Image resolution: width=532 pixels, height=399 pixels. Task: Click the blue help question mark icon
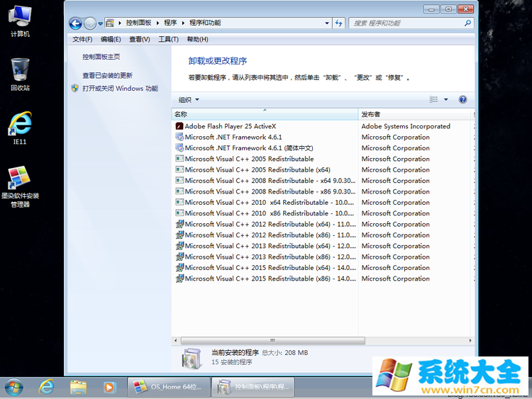(462, 99)
